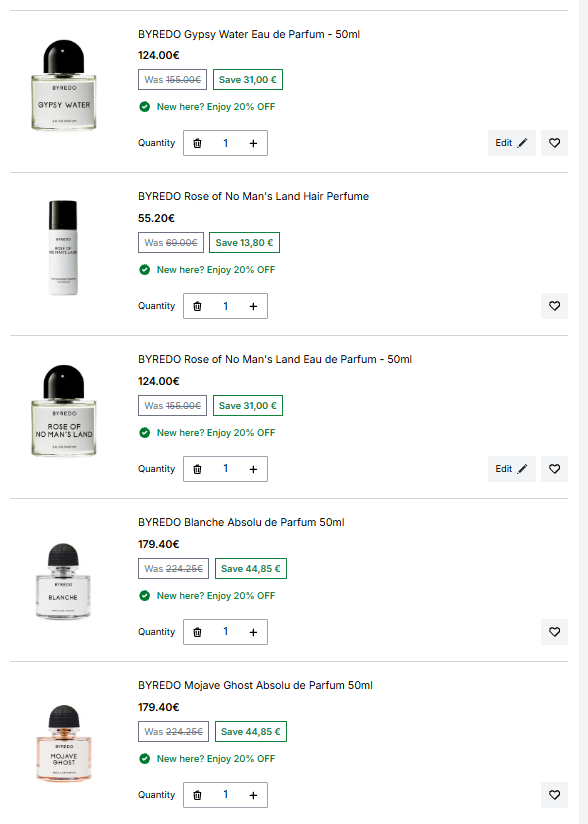Add Blanche Absolu de Parfum to favorites with the heart
The width and height of the screenshot is (588, 824).
point(554,632)
